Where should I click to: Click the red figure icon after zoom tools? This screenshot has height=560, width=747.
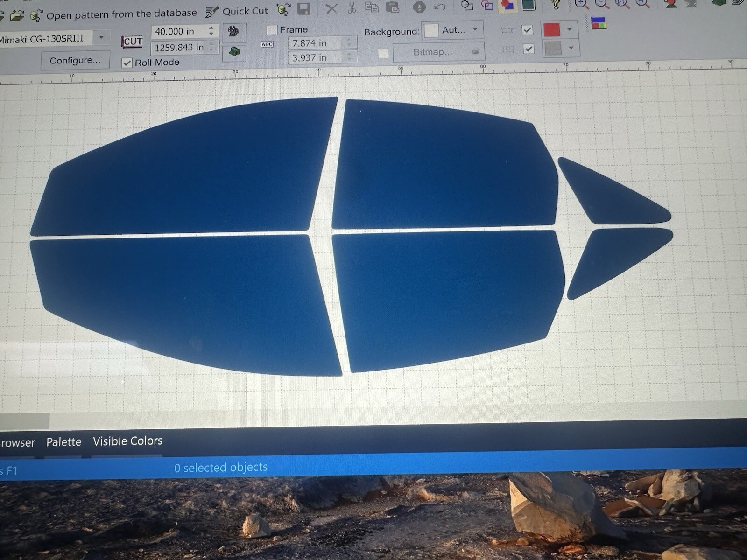(671, 3)
